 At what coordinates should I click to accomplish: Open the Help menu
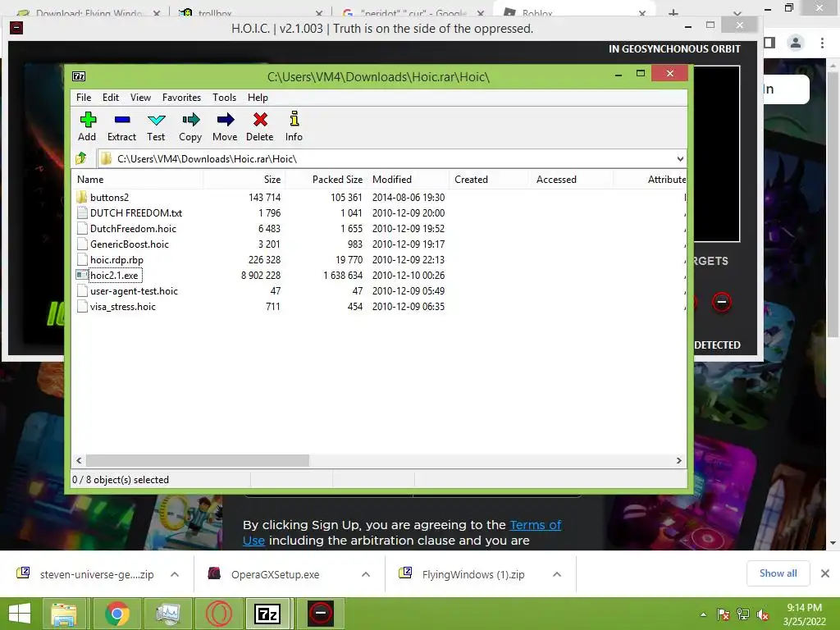click(x=258, y=98)
